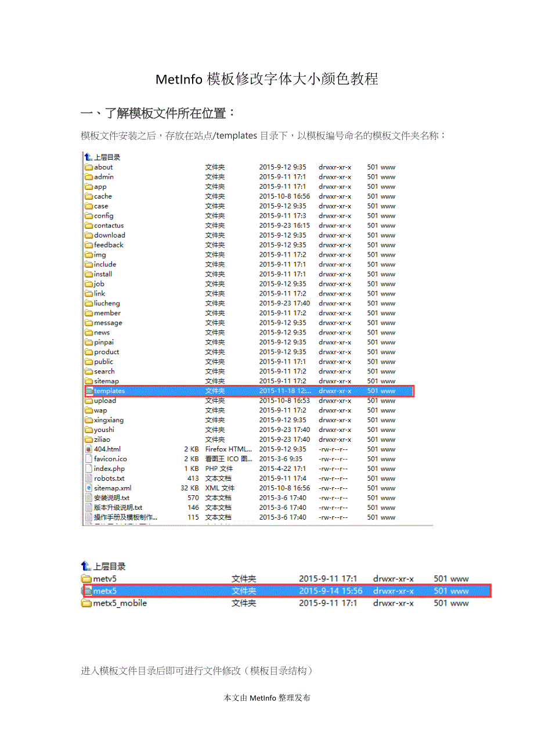
Task: Select the 'xingxiang' folder name
Action: (x=109, y=420)
